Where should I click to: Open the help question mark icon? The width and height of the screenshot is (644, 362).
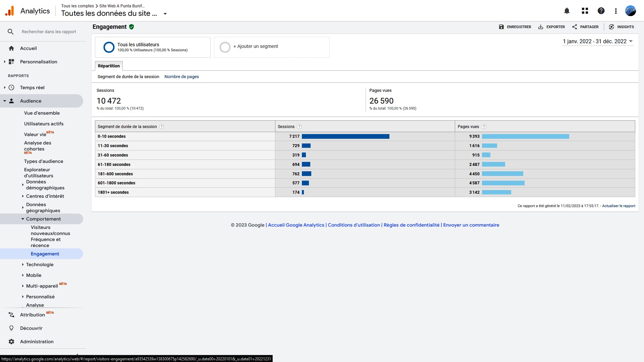click(601, 11)
